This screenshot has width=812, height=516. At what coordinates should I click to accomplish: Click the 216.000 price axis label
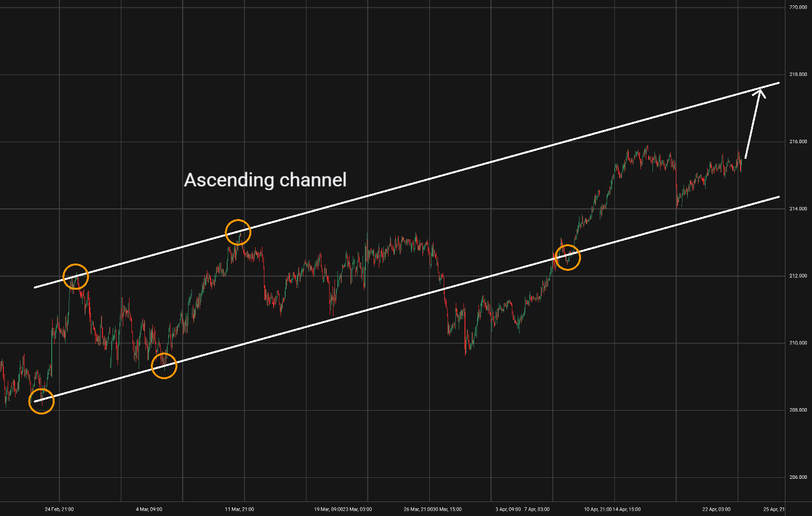click(x=798, y=142)
